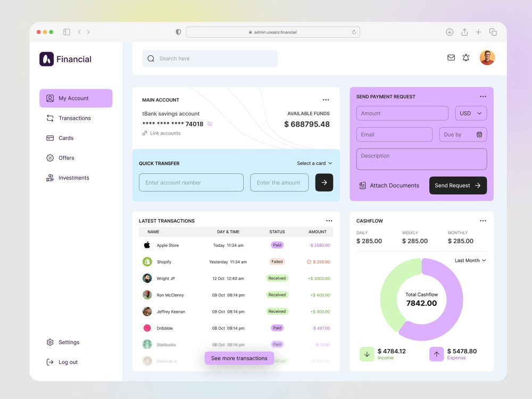
Task: Select the Jeffrey Keenan transaction name
Action: pyautogui.click(x=171, y=311)
